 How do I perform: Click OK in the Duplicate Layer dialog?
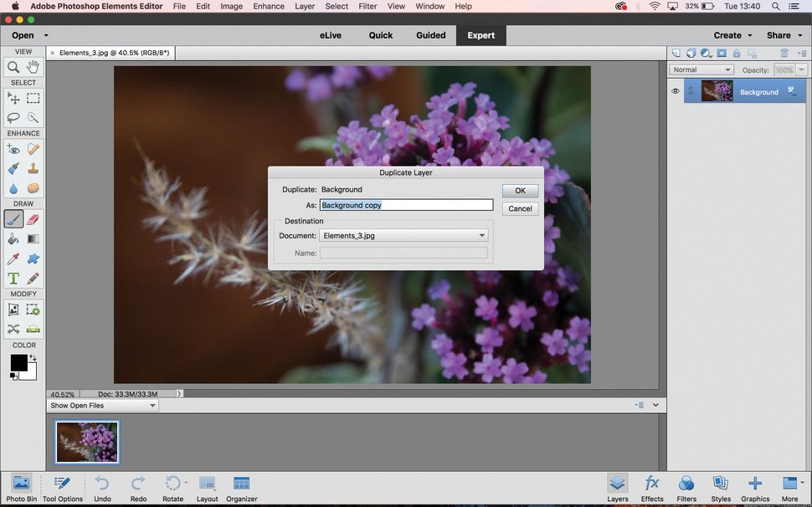pyautogui.click(x=520, y=190)
